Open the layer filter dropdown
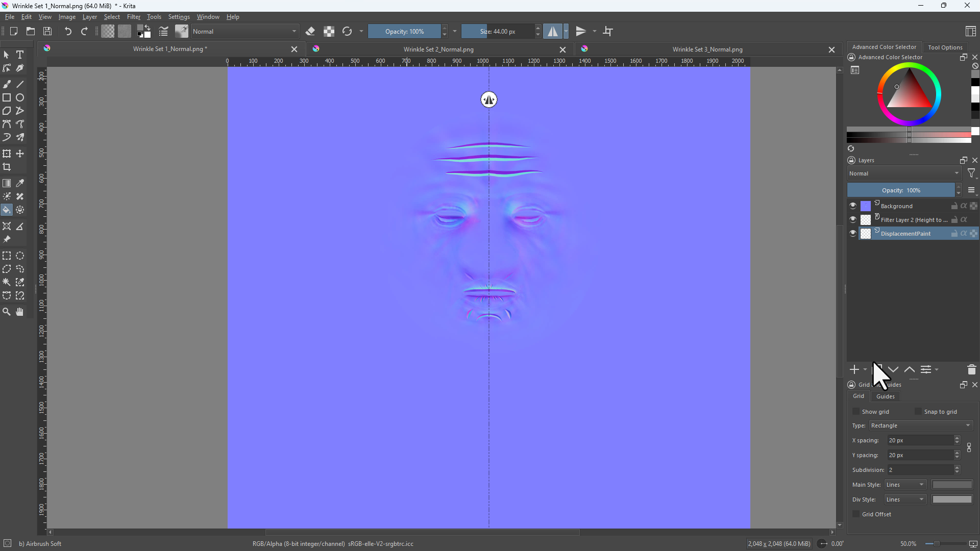The image size is (980, 551). tap(972, 173)
